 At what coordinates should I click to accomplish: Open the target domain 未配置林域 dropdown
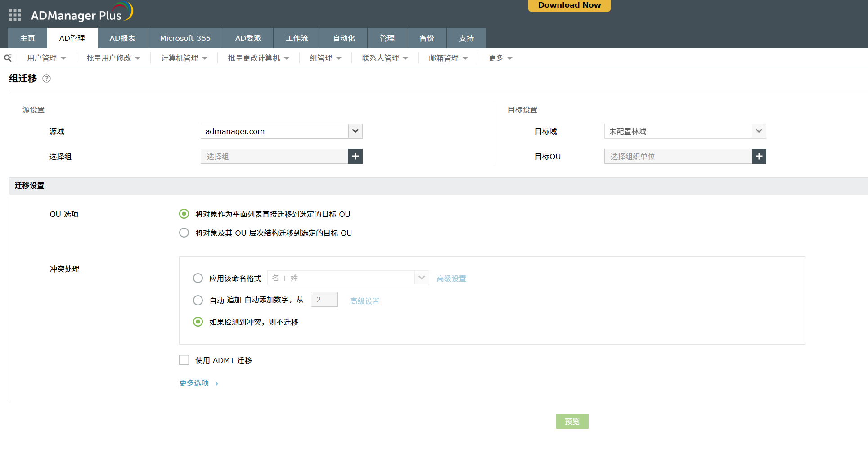(759, 131)
